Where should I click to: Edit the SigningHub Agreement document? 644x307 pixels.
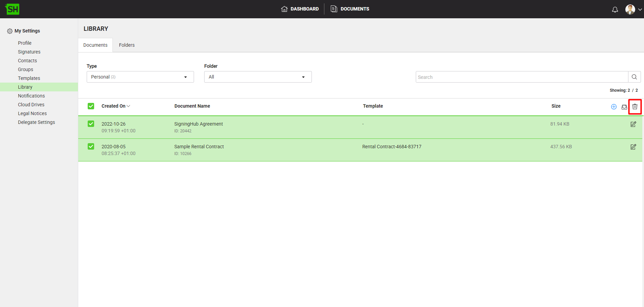(633, 124)
